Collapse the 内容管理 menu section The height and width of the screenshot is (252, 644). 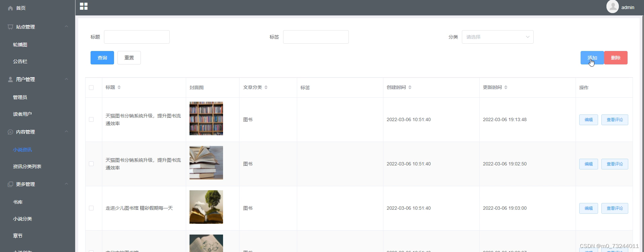click(x=66, y=132)
